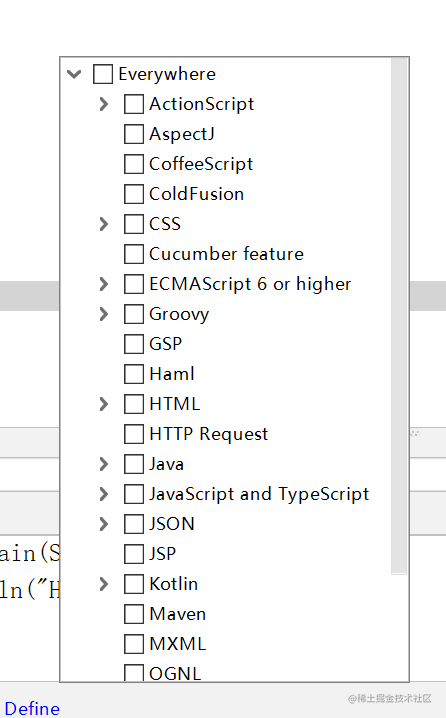Select the 'Groovy' label
This screenshot has height=718, width=446.
coord(179,315)
